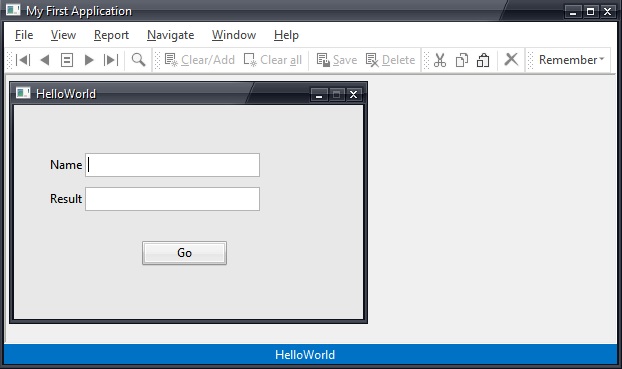
Task: Open the Navigate menu
Action: [x=171, y=35]
